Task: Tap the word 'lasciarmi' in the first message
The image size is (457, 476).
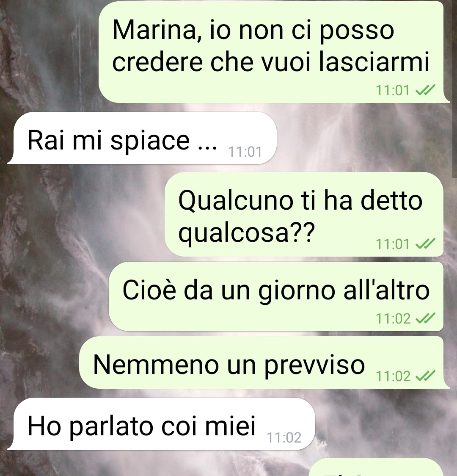Action: (x=374, y=62)
